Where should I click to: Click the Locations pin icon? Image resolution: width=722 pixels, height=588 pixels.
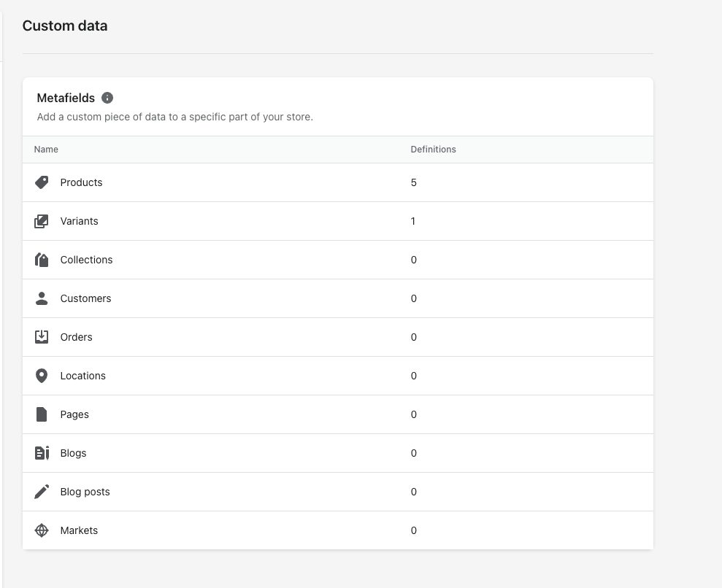[x=42, y=376]
